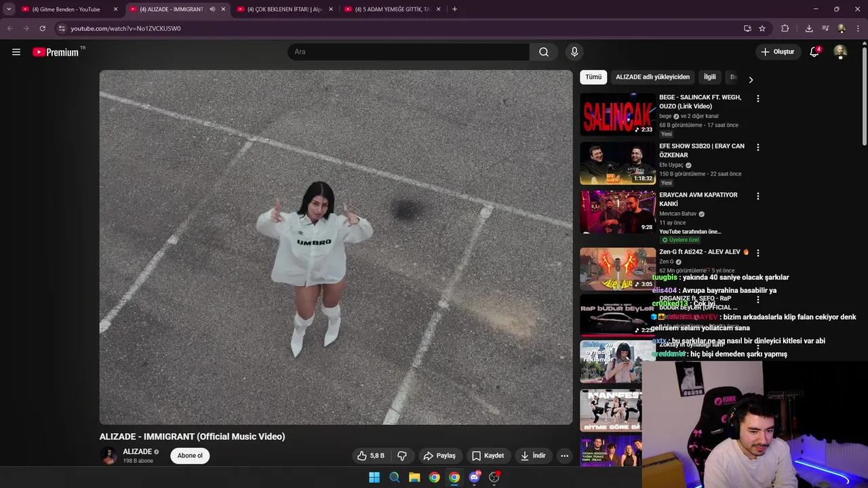Focus the Ara search field
Screen dimensions: 868x488
[x=409, y=52]
